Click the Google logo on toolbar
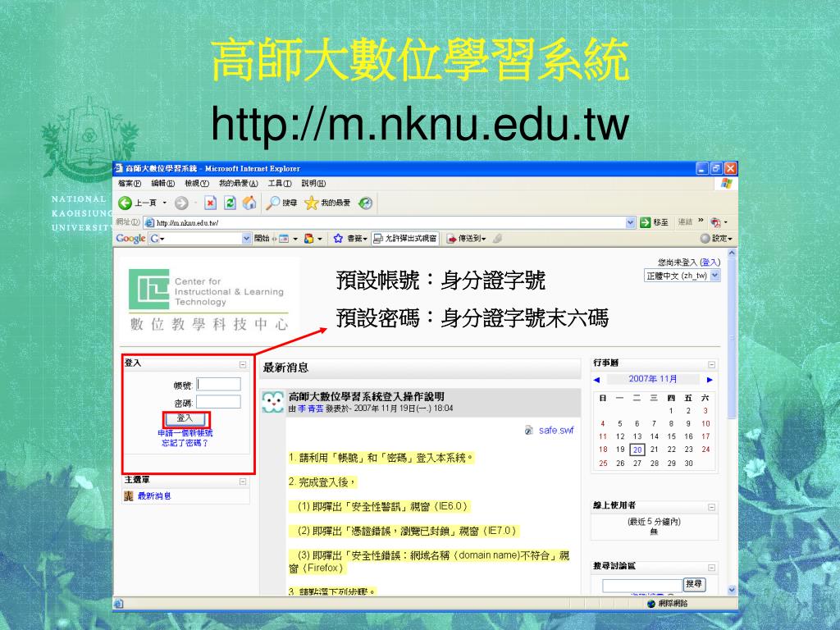 point(130,239)
